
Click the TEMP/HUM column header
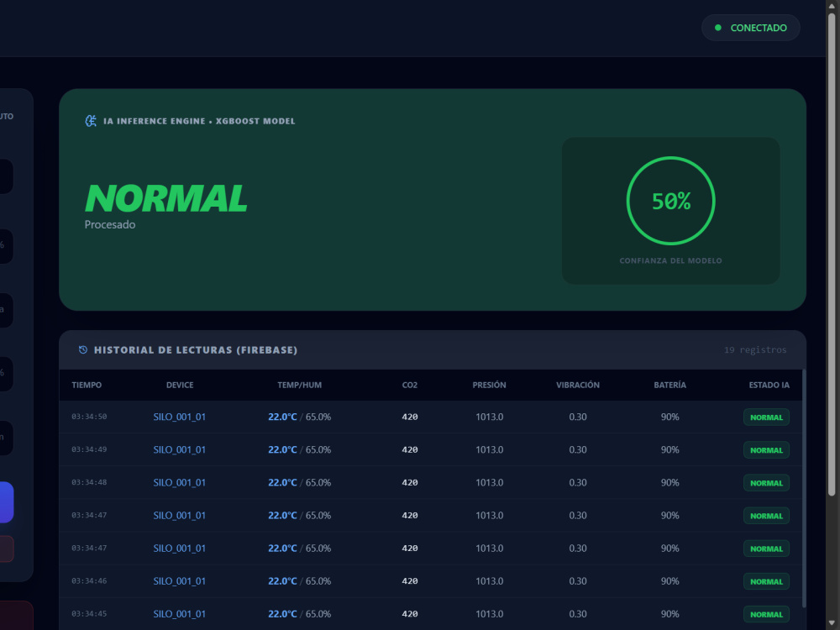click(x=300, y=386)
